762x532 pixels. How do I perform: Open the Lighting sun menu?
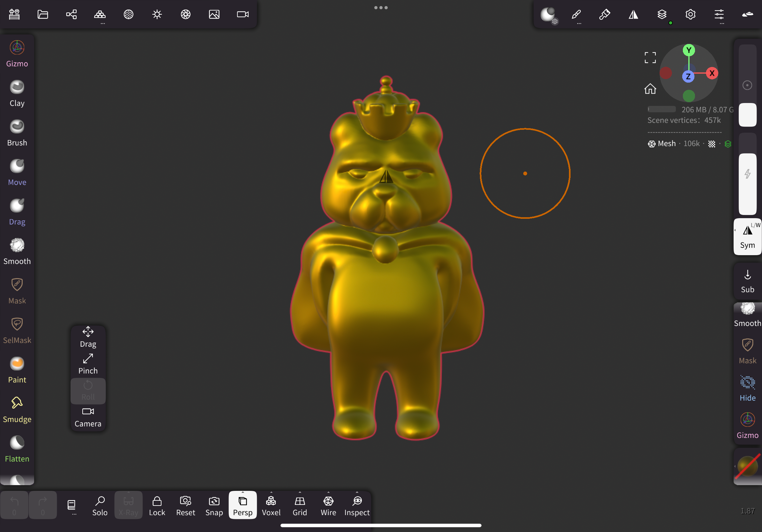pos(157,14)
